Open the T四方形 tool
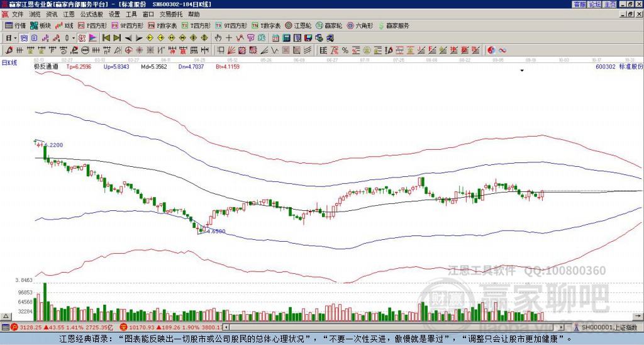The image size is (644, 345). point(196,25)
